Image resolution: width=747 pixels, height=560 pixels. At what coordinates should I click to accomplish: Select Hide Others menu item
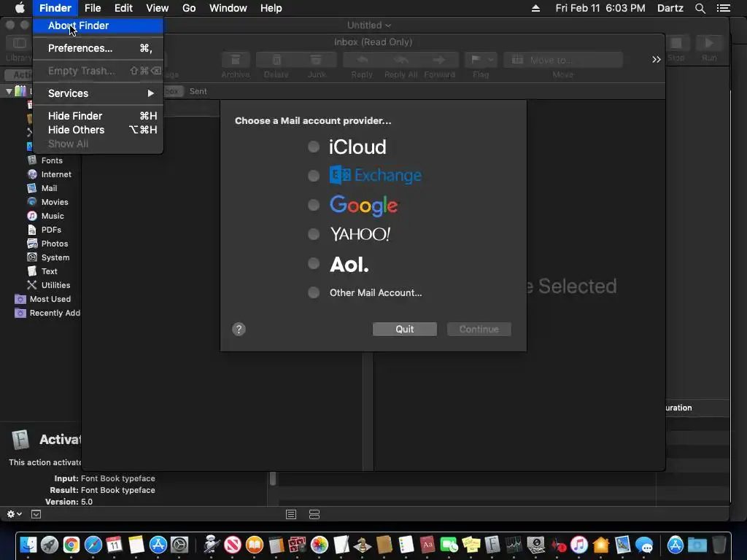tap(98, 130)
